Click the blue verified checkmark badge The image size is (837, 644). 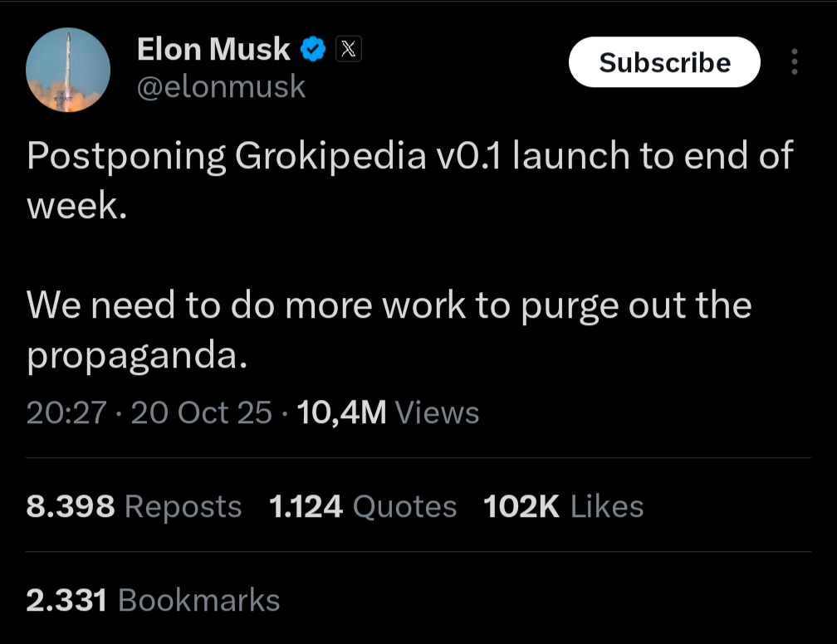312,51
